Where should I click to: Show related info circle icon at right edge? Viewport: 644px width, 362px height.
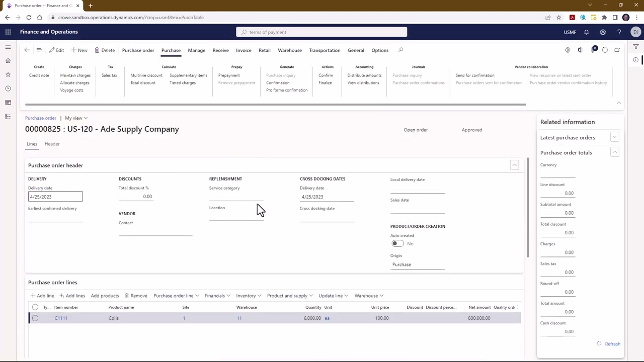[636, 60]
